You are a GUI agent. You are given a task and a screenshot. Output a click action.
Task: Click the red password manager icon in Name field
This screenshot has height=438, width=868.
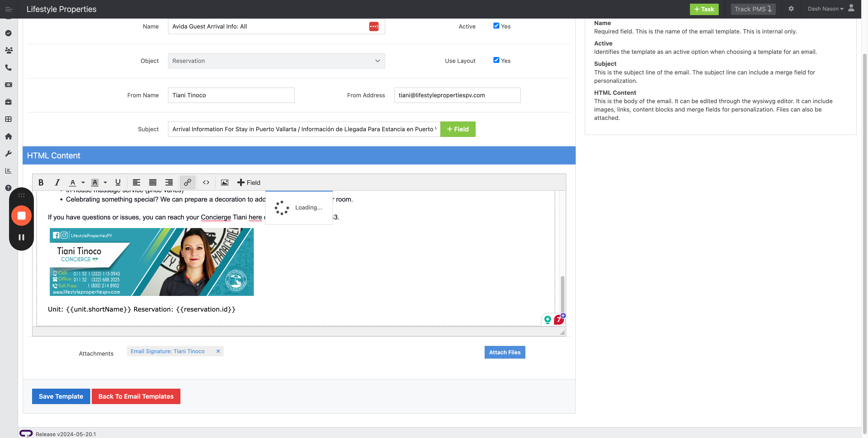tap(373, 26)
